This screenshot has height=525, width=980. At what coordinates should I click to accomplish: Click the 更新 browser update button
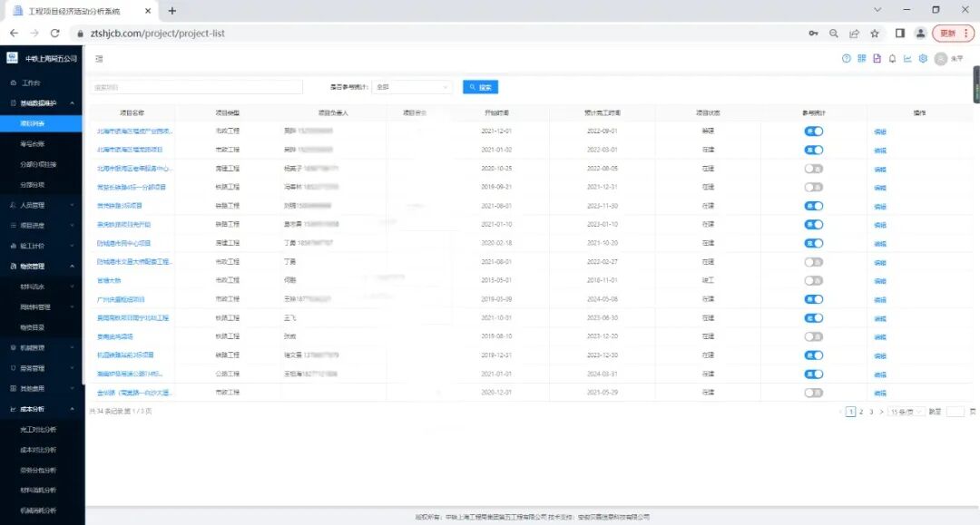click(953, 33)
